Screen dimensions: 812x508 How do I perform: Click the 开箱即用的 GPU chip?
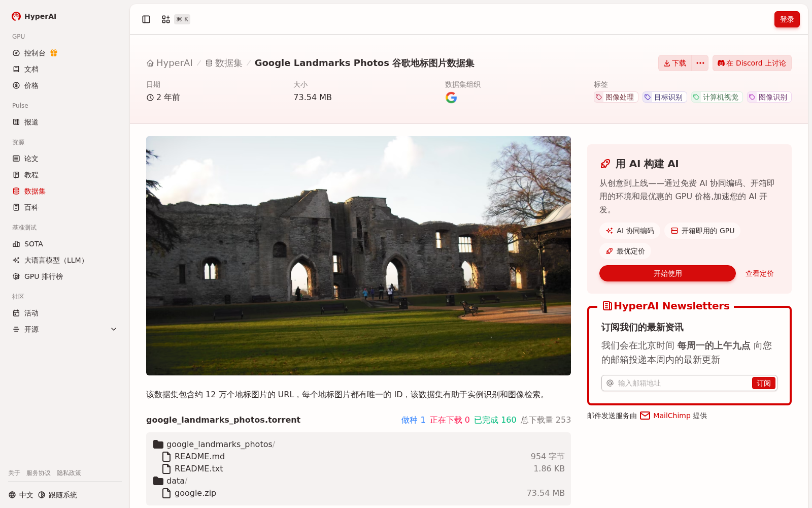(702, 231)
